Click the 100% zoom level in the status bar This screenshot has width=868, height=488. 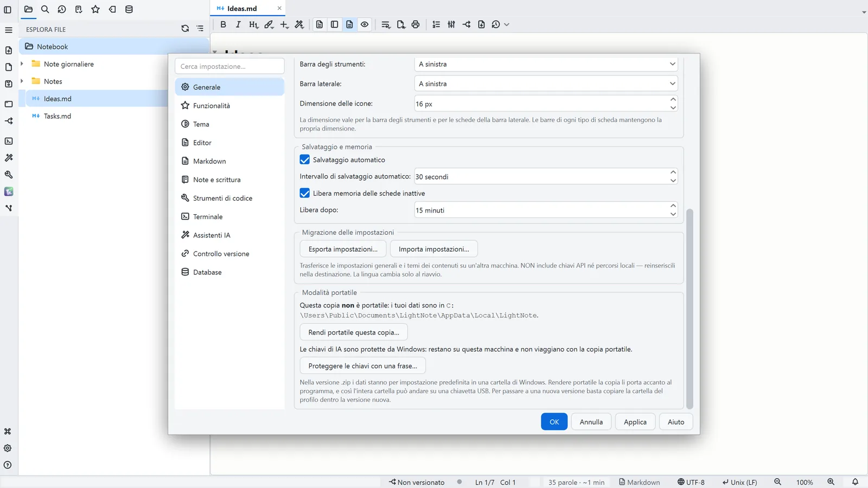[805, 482]
